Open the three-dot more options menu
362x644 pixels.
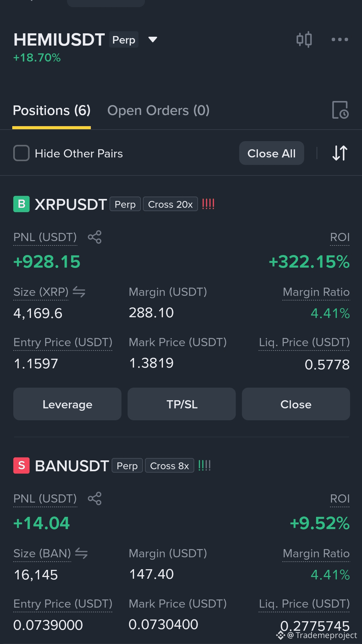click(340, 39)
